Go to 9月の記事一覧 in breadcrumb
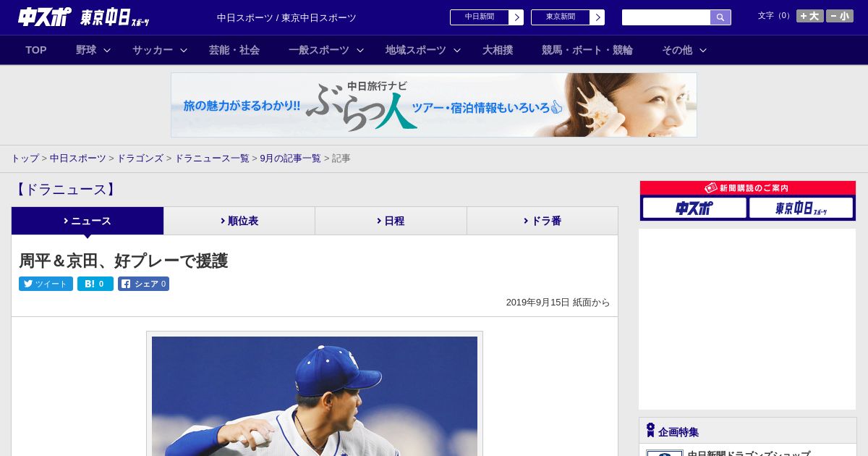The image size is (868, 456). click(291, 159)
